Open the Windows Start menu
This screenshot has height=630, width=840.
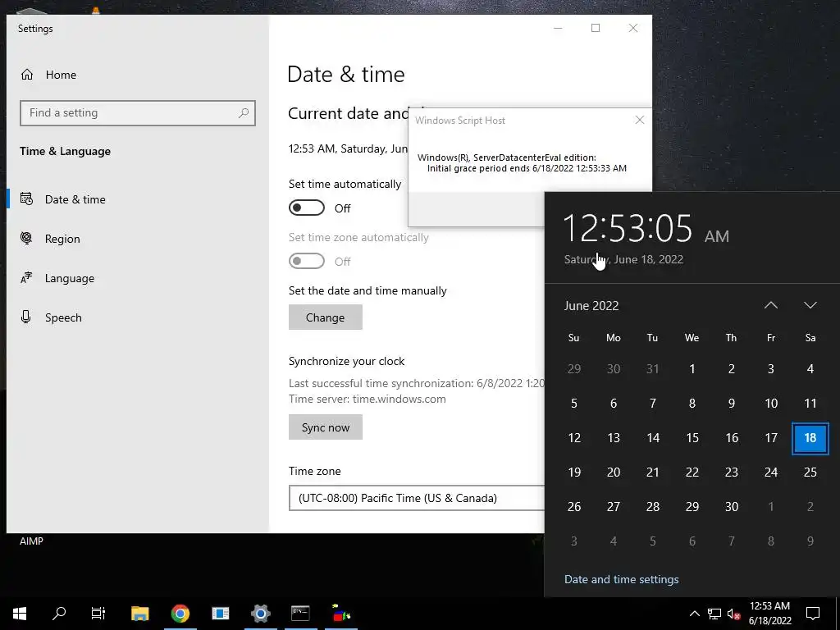point(20,614)
